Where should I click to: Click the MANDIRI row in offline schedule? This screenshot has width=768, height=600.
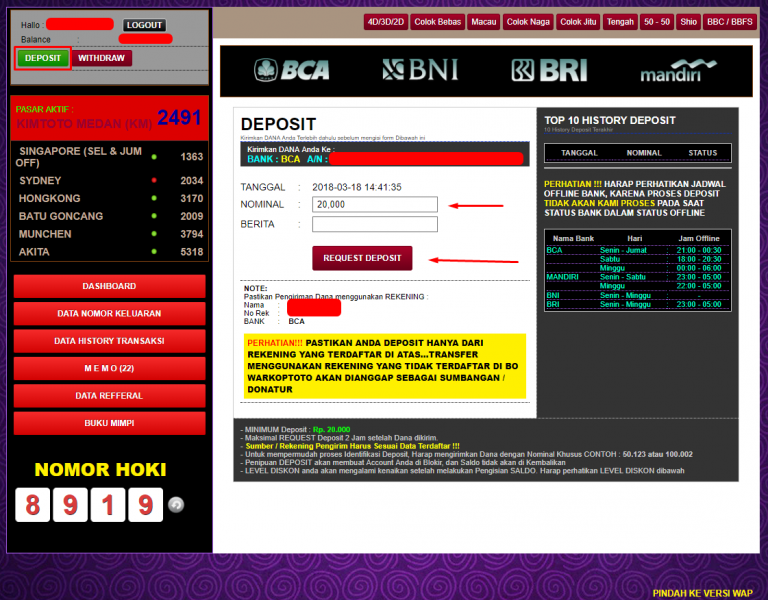[638, 277]
